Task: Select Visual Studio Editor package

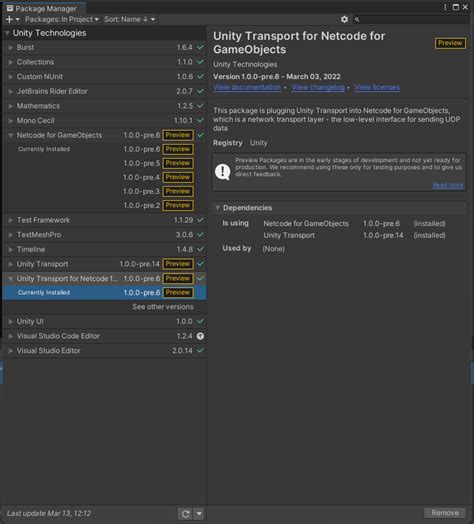Action: [104, 351]
